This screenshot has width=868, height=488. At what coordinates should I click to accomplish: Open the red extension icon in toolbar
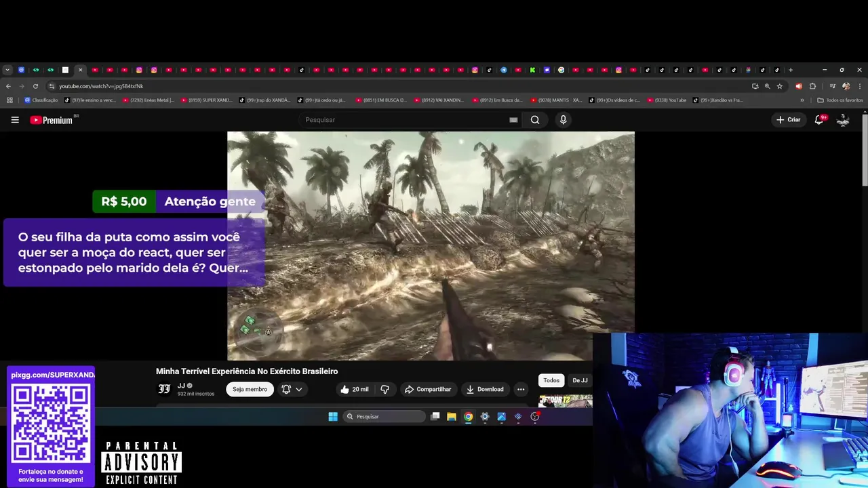tap(798, 86)
